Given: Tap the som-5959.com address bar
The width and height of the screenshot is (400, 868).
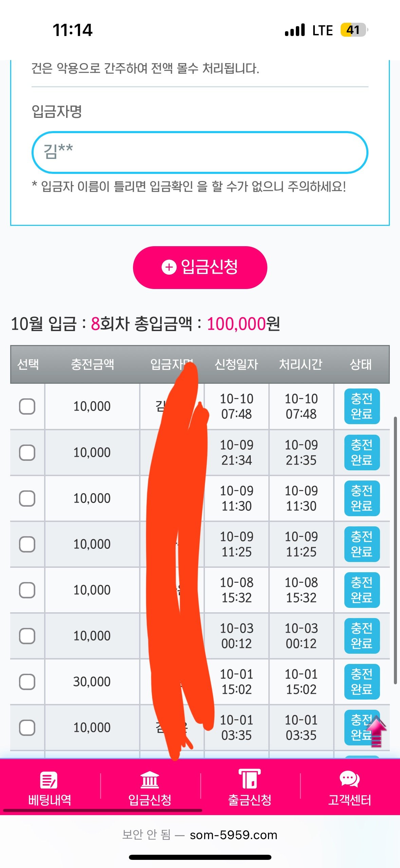Looking at the screenshot, I should pos(233,835).
